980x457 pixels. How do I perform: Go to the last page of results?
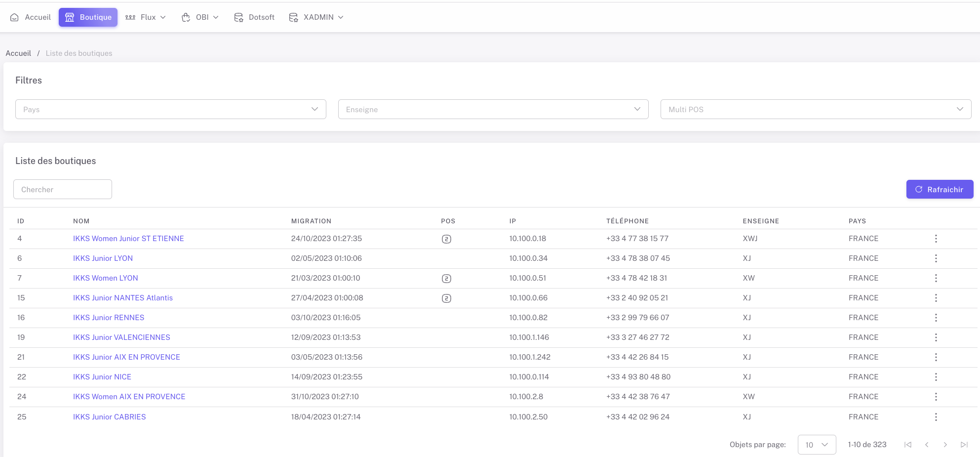pyautogui.click(x=964, y=445)
